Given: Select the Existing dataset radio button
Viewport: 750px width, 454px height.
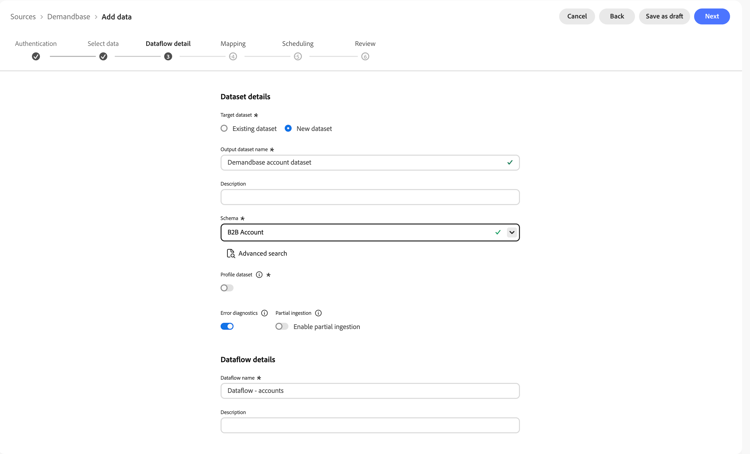Looking at the screenshot, I should pyautogui.click(x=224, y=128).
